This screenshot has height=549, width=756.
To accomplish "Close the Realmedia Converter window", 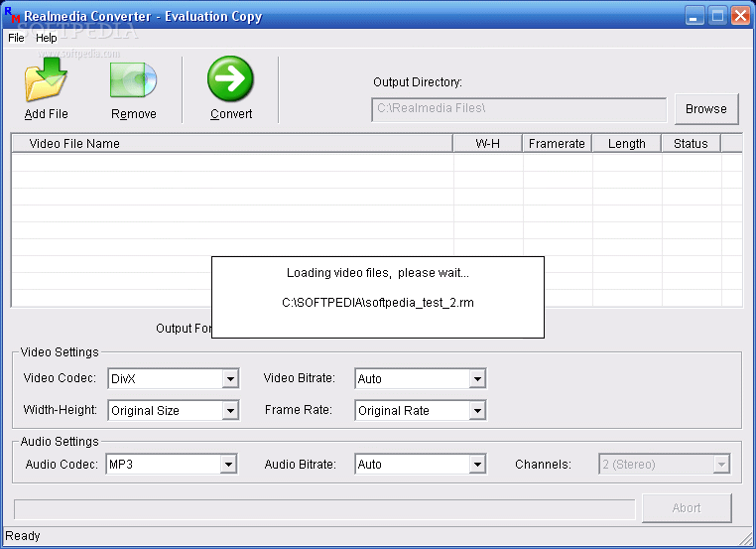I will coord(740,16).
